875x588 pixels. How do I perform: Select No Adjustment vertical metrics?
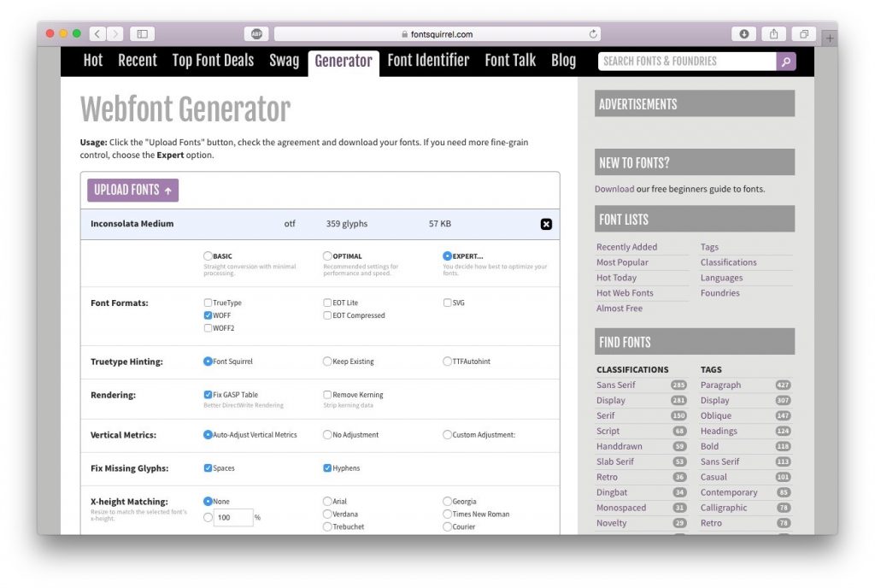[327, 434]
